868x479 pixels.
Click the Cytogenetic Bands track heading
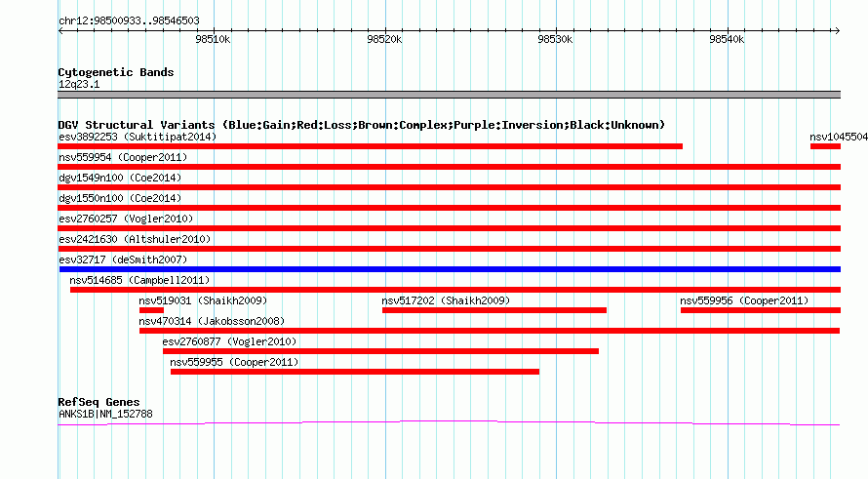coord(116,72)
